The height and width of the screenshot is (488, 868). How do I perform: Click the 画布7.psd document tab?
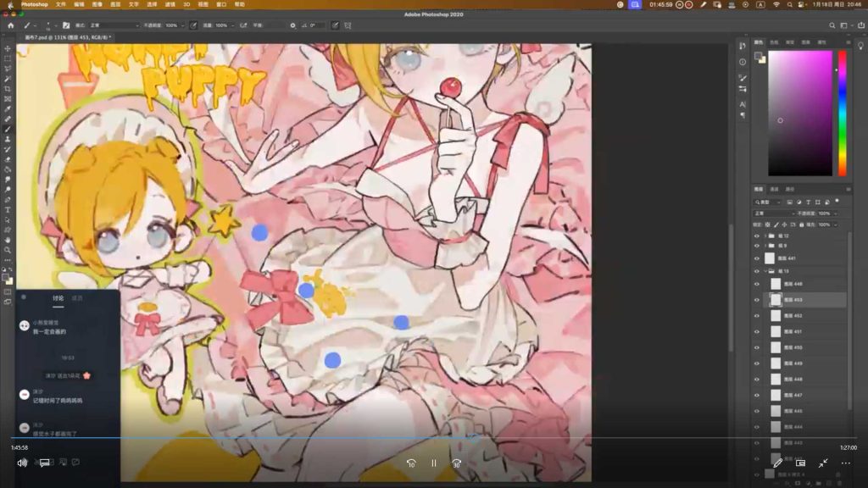coord(53,37)
